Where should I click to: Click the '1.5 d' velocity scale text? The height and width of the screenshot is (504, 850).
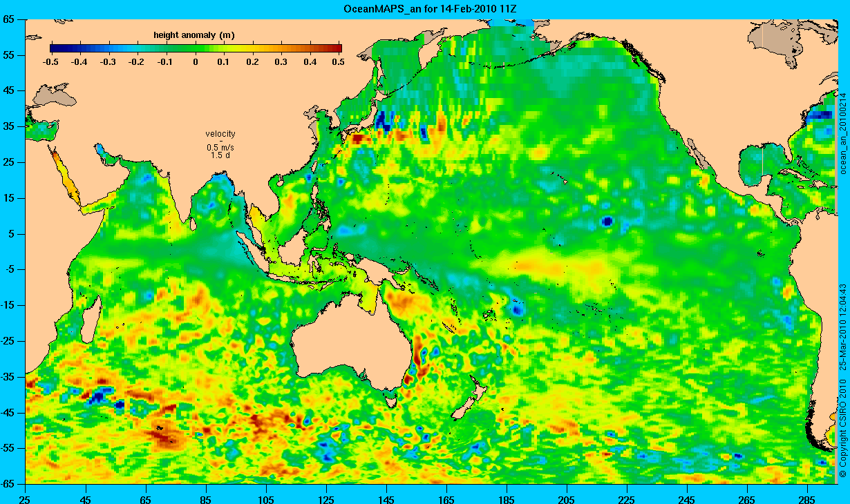click(220, 155)
